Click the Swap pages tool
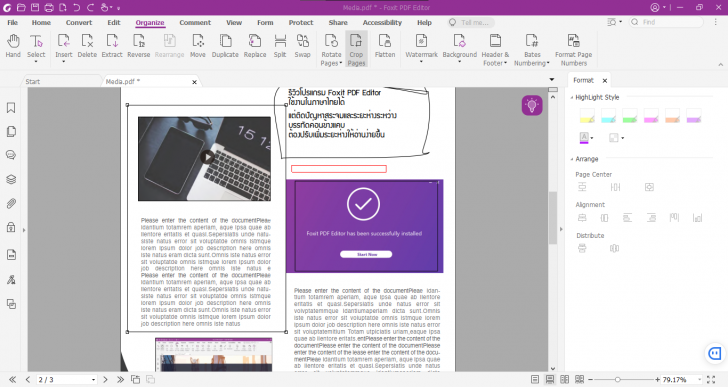Image resolution: width=728 pixels, height=387 pixels. click(x=302, y=46)
